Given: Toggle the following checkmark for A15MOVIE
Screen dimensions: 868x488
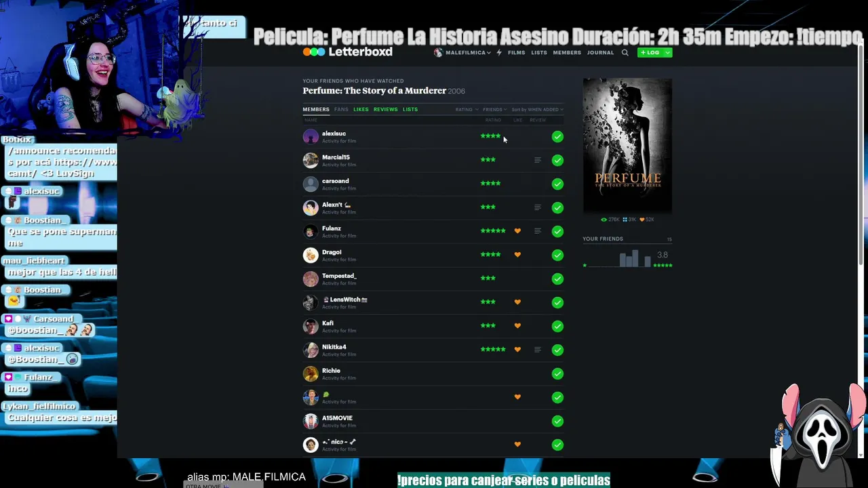Looking at the screenshot, I should (x=557, y=422).
